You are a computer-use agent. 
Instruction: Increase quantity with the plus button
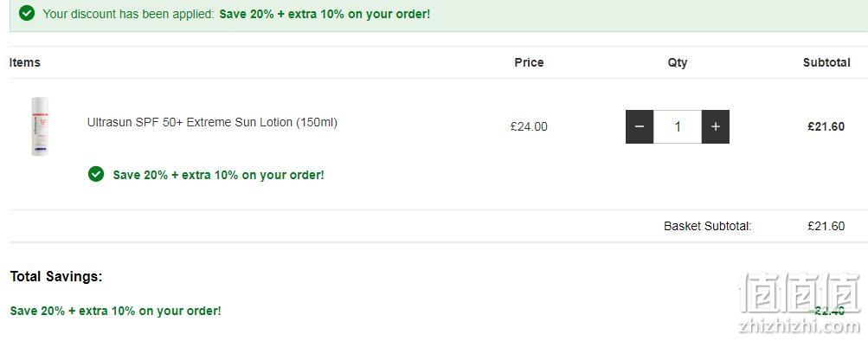715,126
